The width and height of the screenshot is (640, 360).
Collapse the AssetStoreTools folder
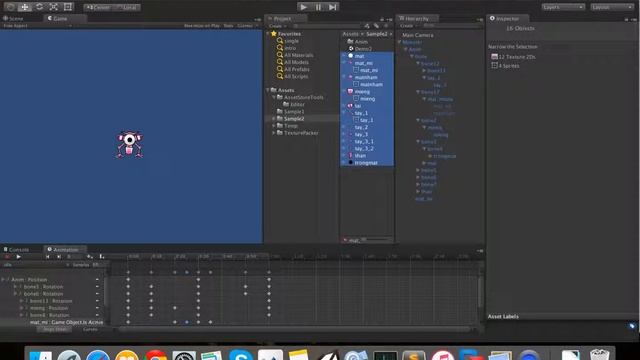274,98
